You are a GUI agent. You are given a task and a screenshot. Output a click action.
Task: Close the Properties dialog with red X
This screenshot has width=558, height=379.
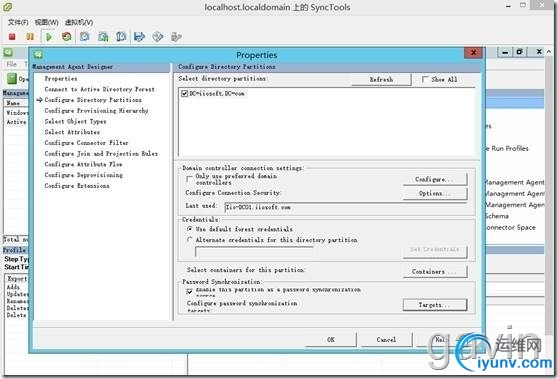click(473, 53)
